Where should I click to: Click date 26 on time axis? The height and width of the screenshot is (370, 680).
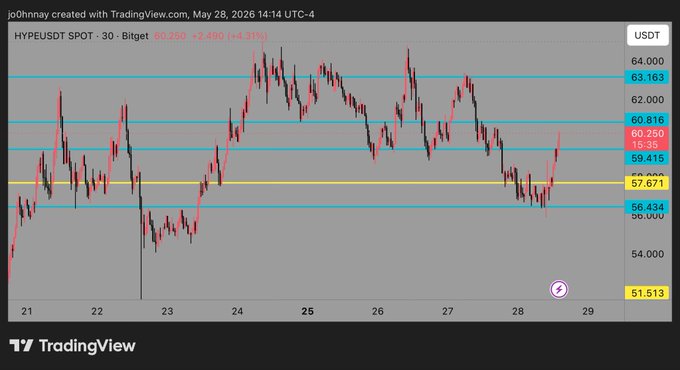click(x=378, y=311)
